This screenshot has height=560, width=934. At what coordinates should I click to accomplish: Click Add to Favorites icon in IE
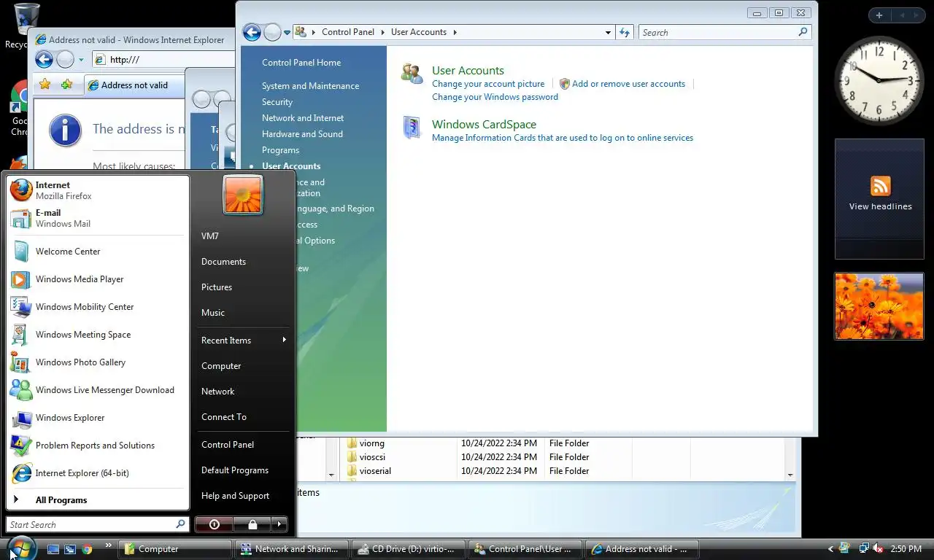pyautogui.click(x=66, y=85)
